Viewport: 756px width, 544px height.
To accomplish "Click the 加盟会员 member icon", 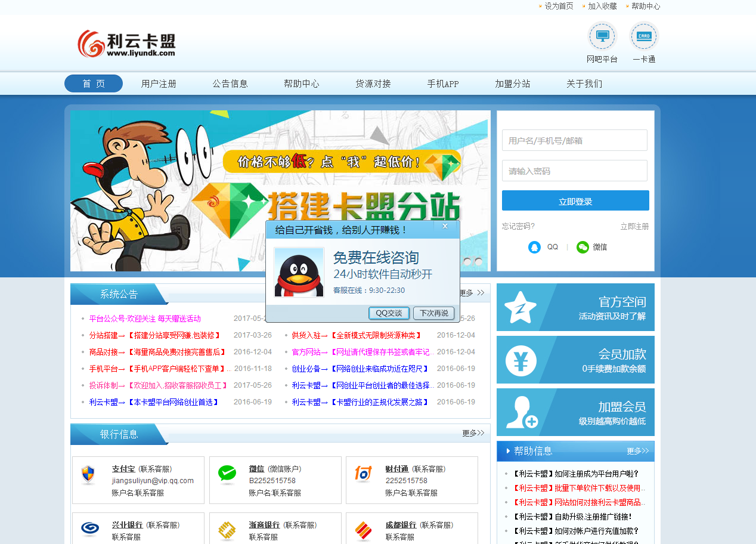I will tap(522, 412).
